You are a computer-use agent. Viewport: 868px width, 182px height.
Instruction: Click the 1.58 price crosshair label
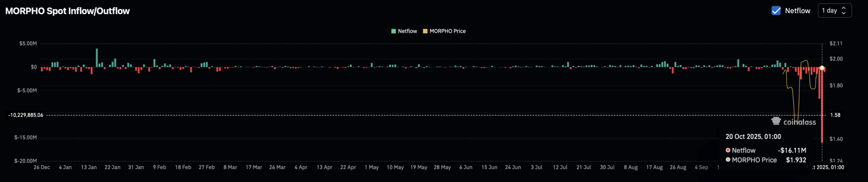coord(835,115)
